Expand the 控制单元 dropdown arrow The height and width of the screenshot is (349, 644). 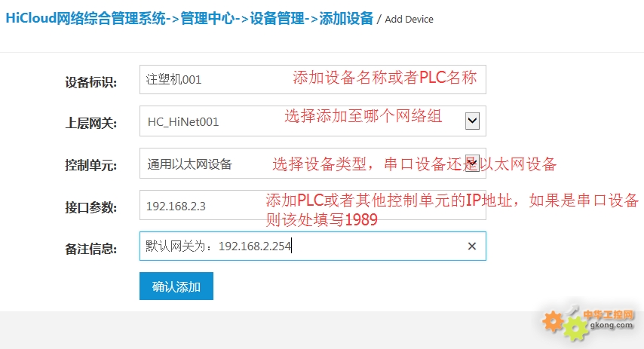click(x=472, y=164)
